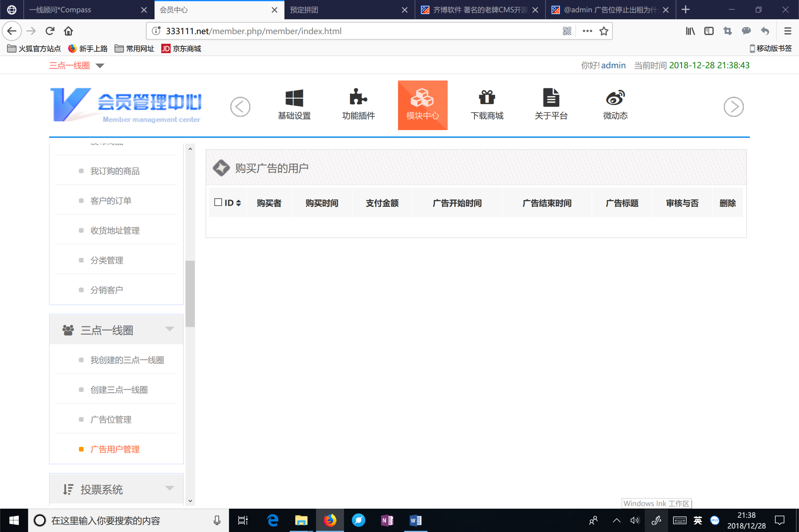This screenshot has height=532, width=799.
Task: Expand the 三点一线圈 top dropdown arrow
Action: 100,65
